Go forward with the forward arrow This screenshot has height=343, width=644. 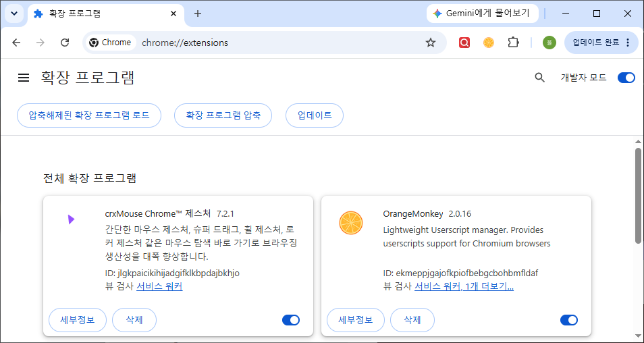(41, 43)
